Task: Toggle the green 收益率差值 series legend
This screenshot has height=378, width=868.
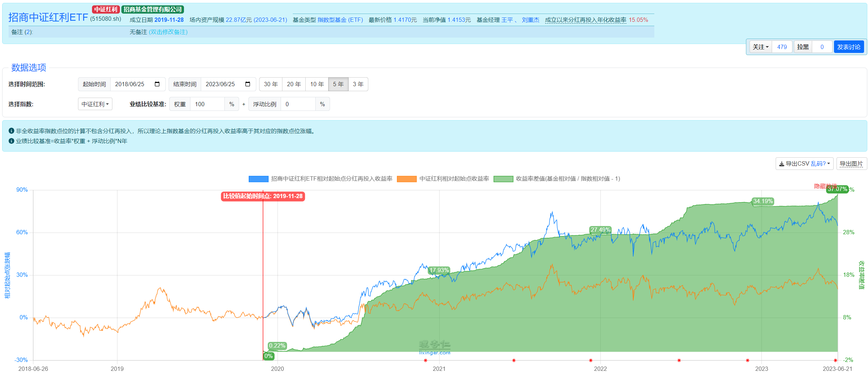Action: tap(503, 179)
